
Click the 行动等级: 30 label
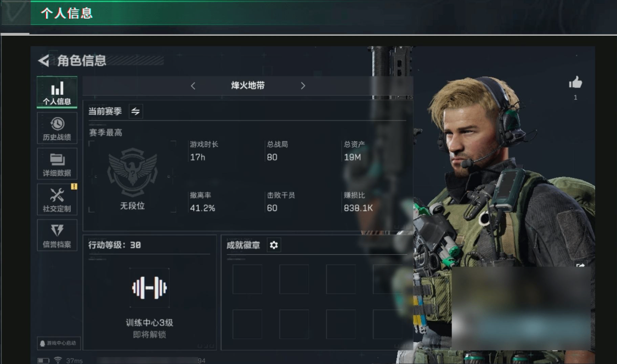pyautogui.click(x=115, y=245)
